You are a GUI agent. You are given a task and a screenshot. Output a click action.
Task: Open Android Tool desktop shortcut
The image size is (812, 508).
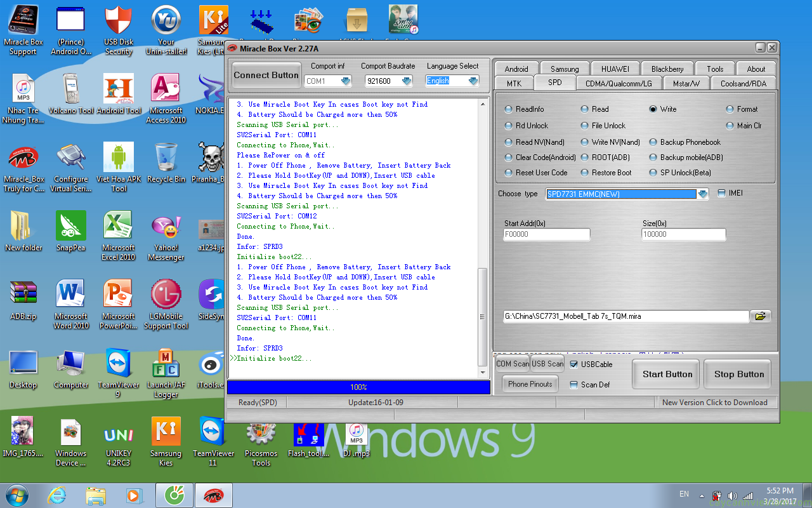119,94
